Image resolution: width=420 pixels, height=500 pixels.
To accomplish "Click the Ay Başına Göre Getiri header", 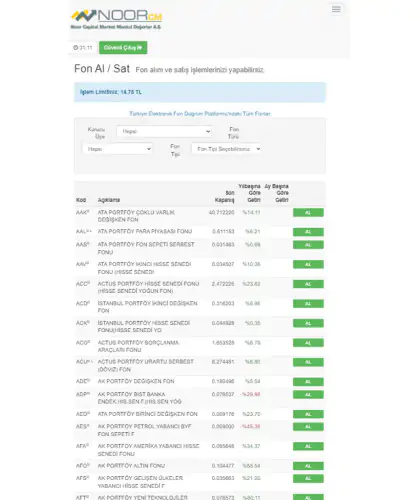I will (277, 193).
